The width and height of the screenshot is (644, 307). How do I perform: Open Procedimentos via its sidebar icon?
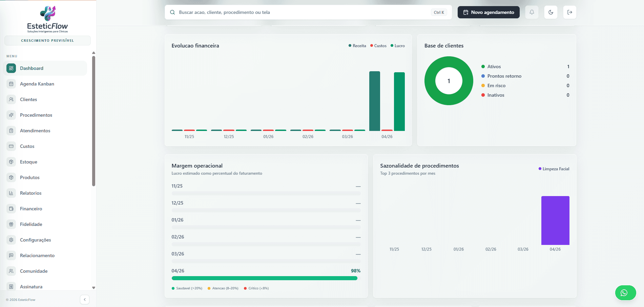tap(11, 115)
